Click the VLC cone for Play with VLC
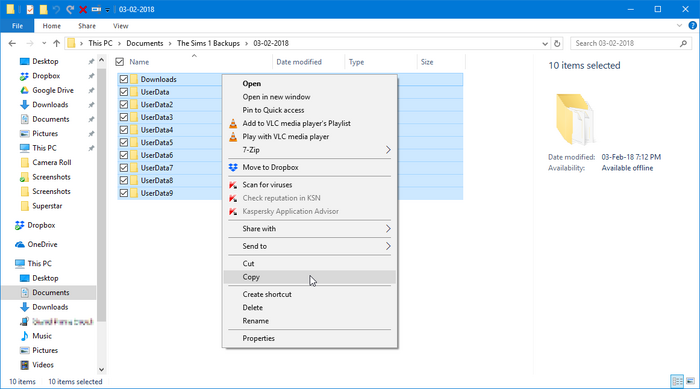The image size is (700, 389). (x=233, y=137)
